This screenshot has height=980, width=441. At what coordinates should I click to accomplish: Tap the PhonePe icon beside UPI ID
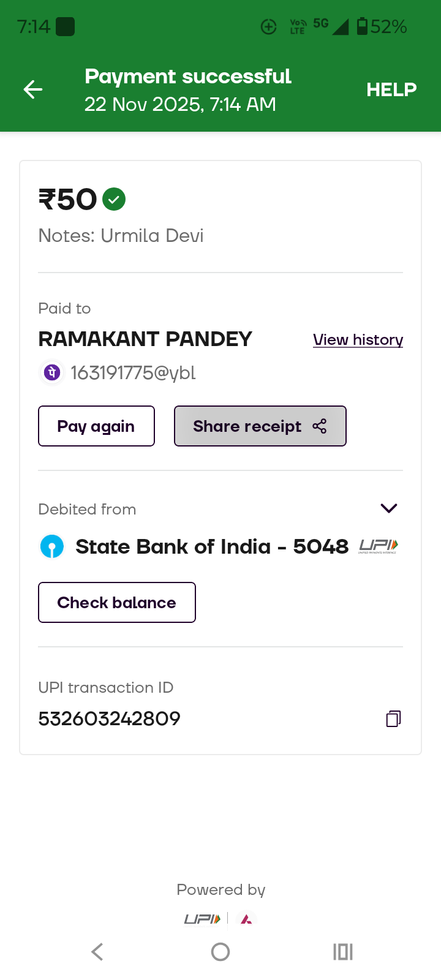52,372
